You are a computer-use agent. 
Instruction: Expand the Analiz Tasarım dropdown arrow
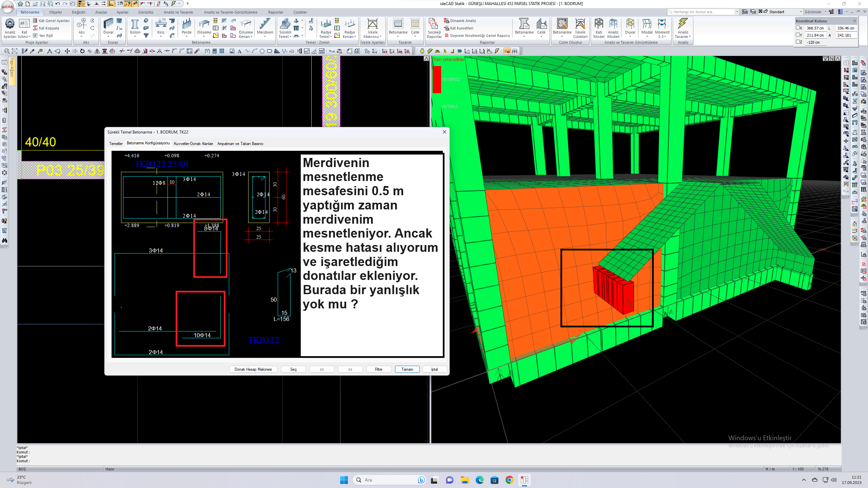pos(690,37)
